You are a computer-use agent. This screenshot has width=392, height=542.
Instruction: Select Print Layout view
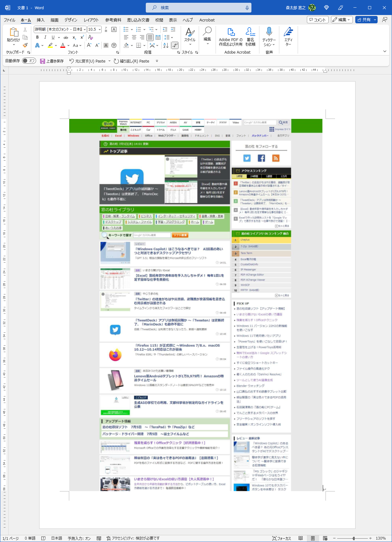pos(313,538)
